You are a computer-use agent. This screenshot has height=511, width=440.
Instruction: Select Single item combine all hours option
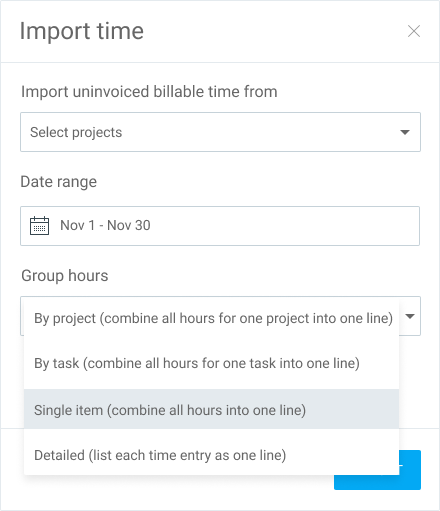tap(211, 410)
